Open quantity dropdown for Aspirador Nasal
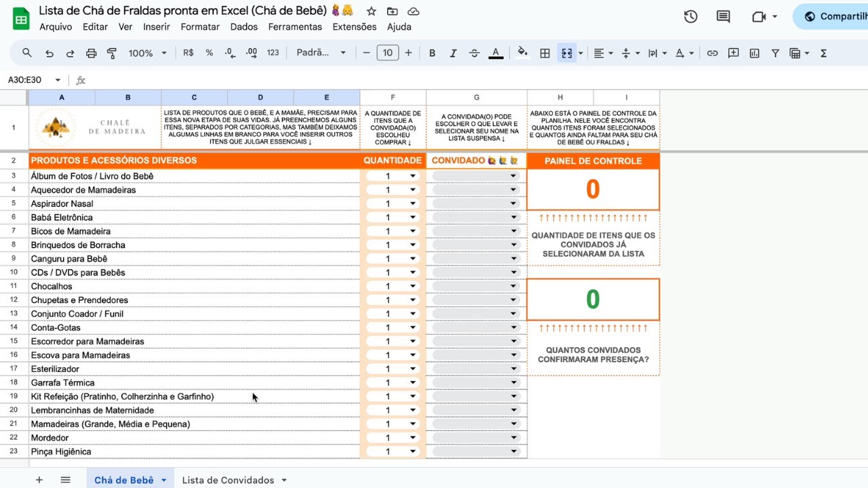This screenshot has width=868, height=488. tap(412, 204)
